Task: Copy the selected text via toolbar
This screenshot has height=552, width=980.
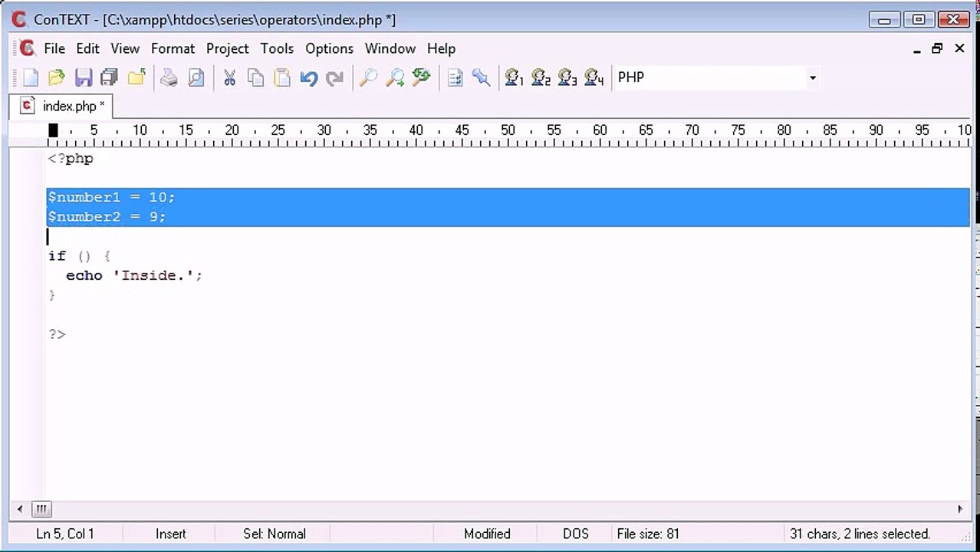Action: [x=256, y=77]
